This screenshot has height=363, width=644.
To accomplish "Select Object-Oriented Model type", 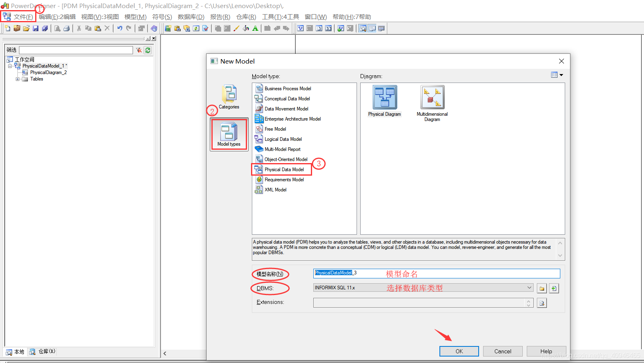I will 281,159.
